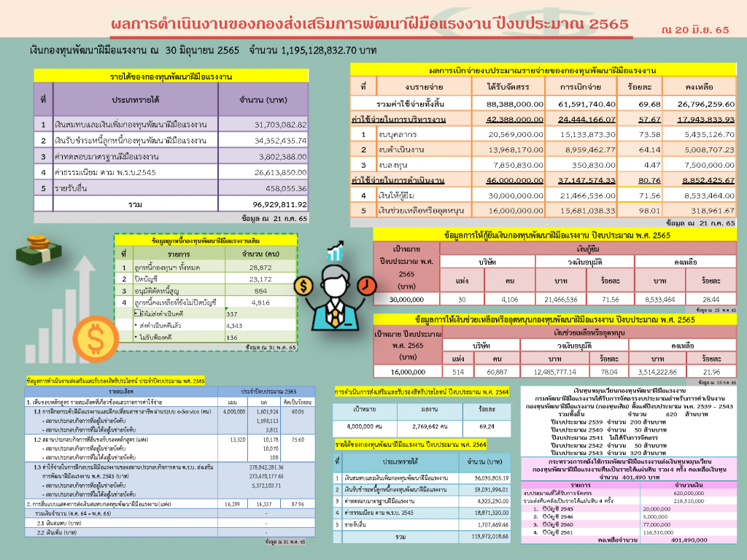The height and width of the screenshot is (560, 747).
Task: Click the percentage 69.68
Action: [x=650, y=104]
